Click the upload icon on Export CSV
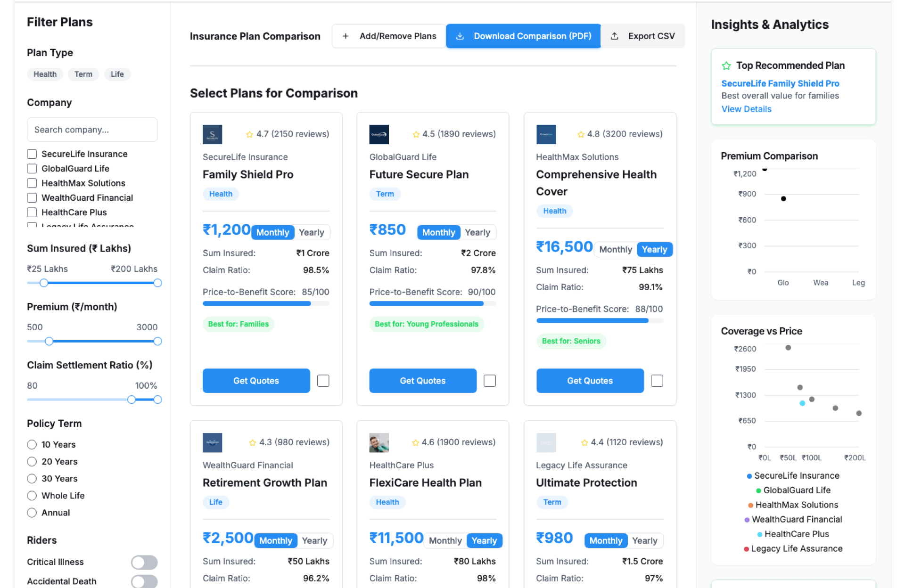Viewport: 905px width, 588px height. click(614, 36)
